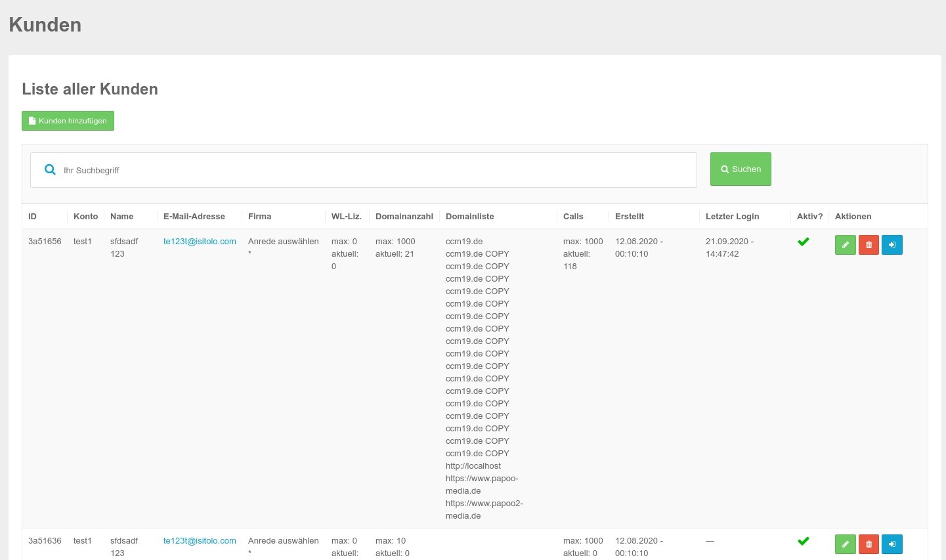Click green active checkmark for customer 3a51636
This screenshot has width=946, height=560.
(x=803, y=541)
